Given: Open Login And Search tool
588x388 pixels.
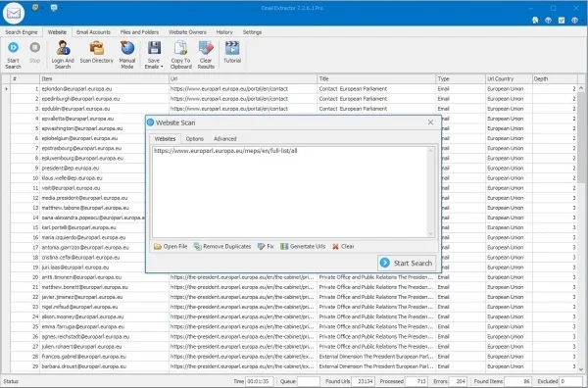Looking at the screenshot, I should click(x=63, y=48).
